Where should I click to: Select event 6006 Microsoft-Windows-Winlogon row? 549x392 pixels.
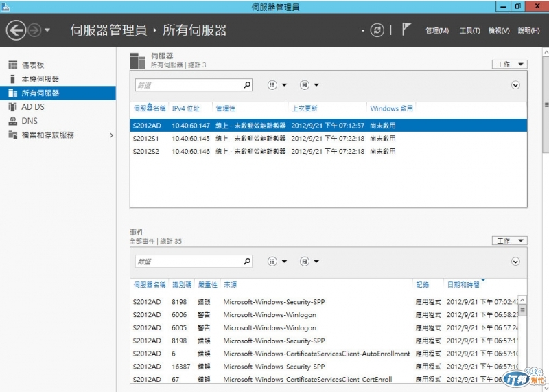pyautogui.click(x=325, y=315)
